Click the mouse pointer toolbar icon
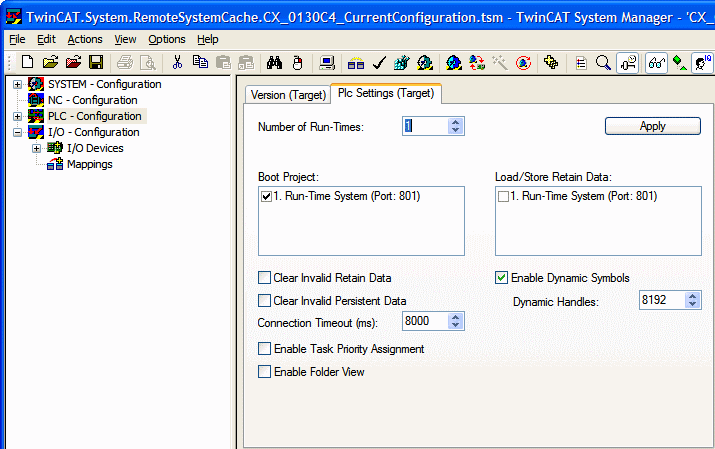This screenshot has height=449, width=715. 298,62
